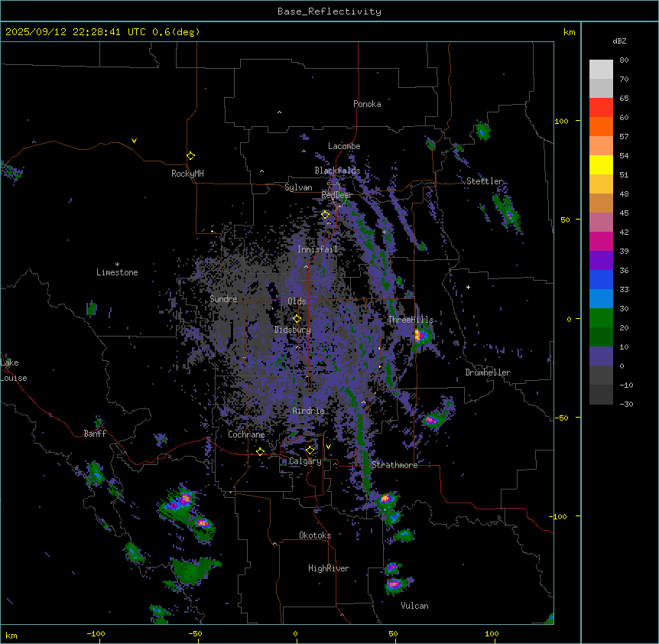Click the dBZ legend heading

point(619,41)
